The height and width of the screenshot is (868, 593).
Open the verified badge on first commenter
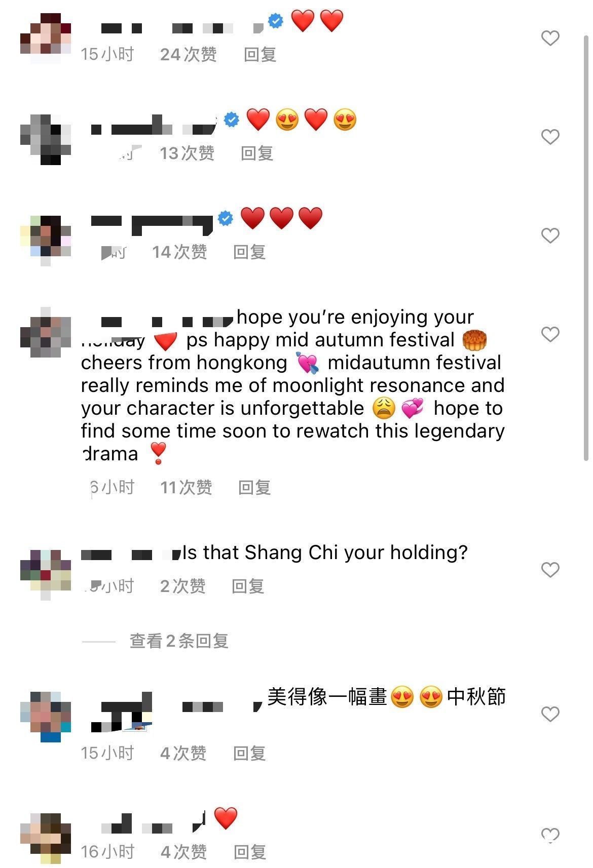tap(276, 21)
